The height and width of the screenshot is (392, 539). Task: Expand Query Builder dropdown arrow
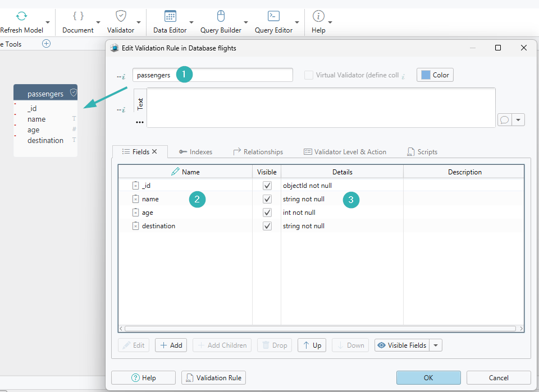(x=245, y=22)
